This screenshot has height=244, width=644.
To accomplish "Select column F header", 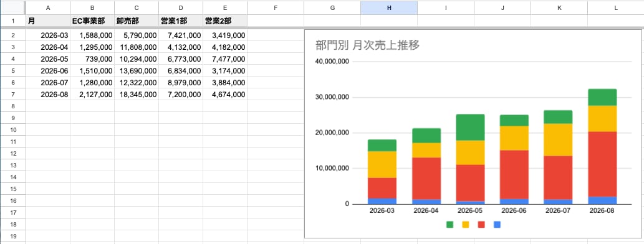I will tap(276, 7).
